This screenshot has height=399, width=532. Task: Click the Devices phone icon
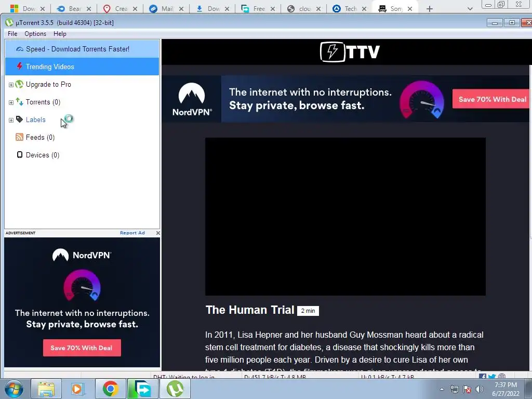pos(20,155)
